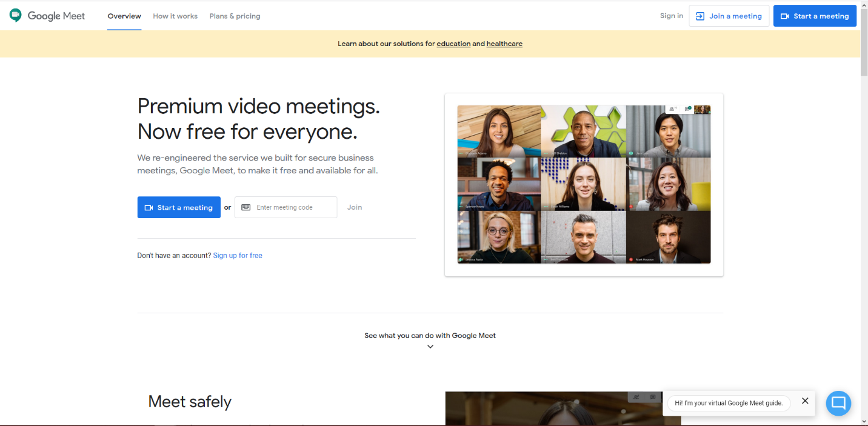
Task: Click Start a meeting header button
Action: click(x=815, y=16)
